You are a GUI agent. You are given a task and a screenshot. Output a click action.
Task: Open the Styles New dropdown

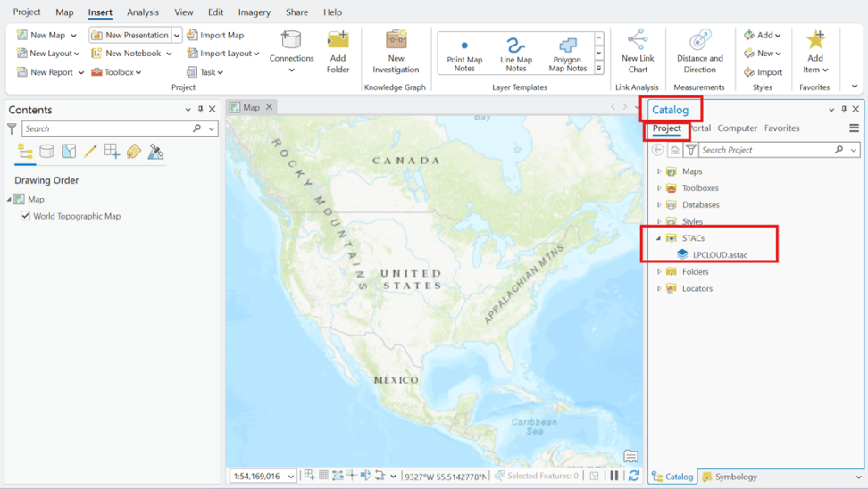pyautogui.click(x=762, y=54)
